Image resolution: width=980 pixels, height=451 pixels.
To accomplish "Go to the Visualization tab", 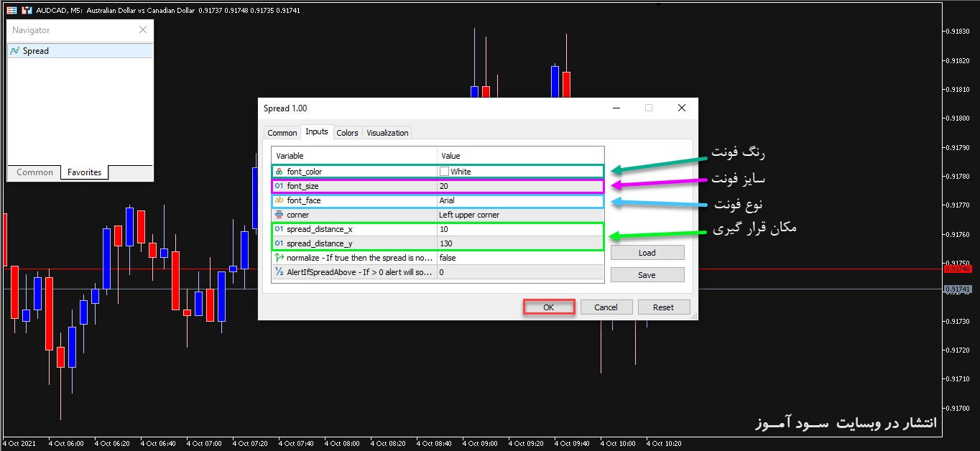I will point(387,133).
